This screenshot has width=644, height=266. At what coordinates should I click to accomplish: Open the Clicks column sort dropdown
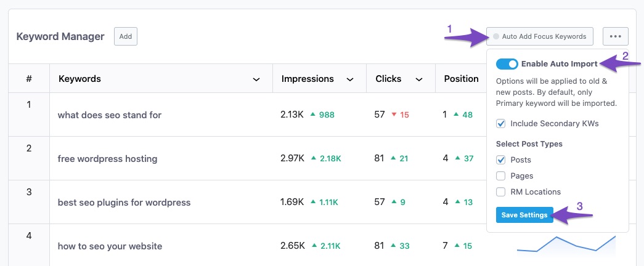tap(419, 79)
